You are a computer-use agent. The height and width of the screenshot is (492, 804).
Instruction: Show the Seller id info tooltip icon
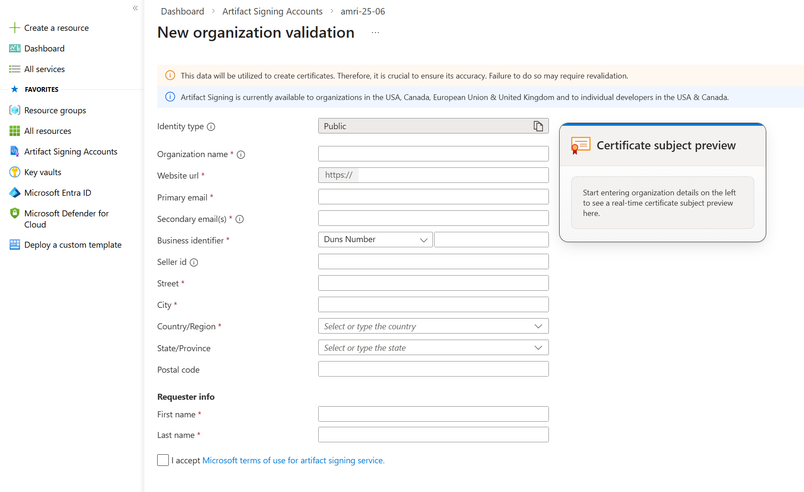[x=194, y=263]
